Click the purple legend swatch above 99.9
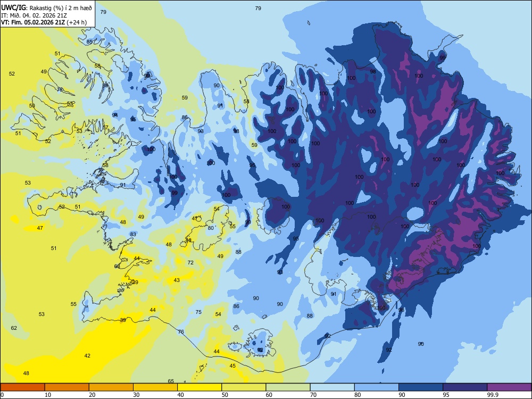The height and width of the screenshot is (399, 532). pyautogui.click(x=509, y=387)
